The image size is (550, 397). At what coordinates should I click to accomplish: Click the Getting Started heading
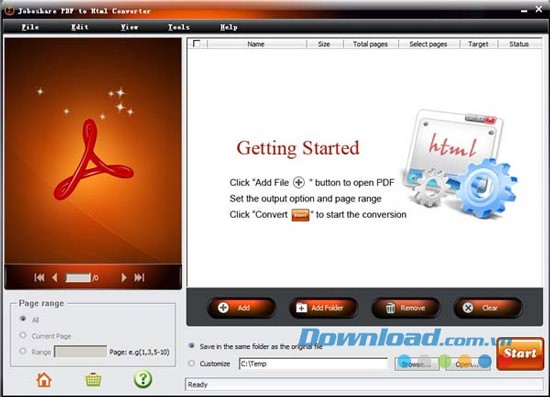click(298, 148)
